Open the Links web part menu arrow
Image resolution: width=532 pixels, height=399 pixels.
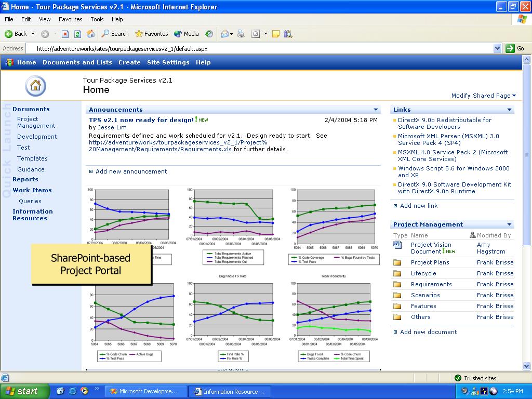[x=509, y=110]
